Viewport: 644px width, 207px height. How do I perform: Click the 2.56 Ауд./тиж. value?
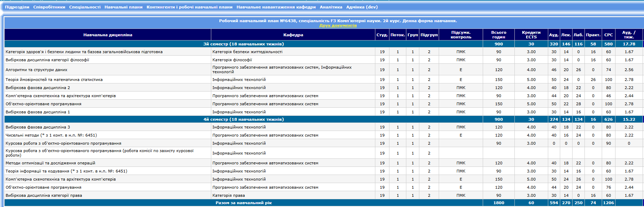coord(629,70)
